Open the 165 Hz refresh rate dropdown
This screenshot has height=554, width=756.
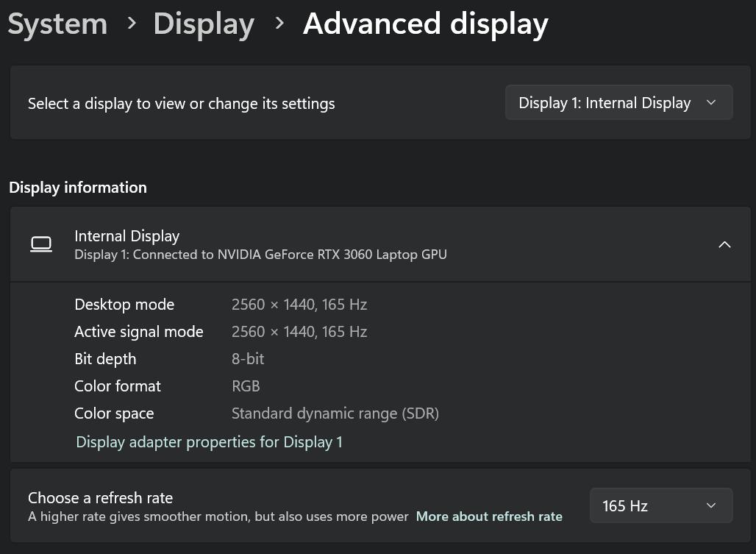660,505
